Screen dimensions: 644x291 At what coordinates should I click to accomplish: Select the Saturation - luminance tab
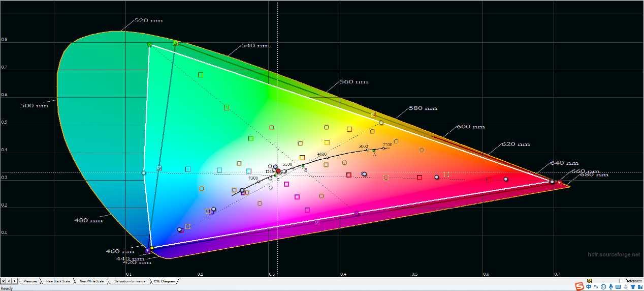click(130, 281)
